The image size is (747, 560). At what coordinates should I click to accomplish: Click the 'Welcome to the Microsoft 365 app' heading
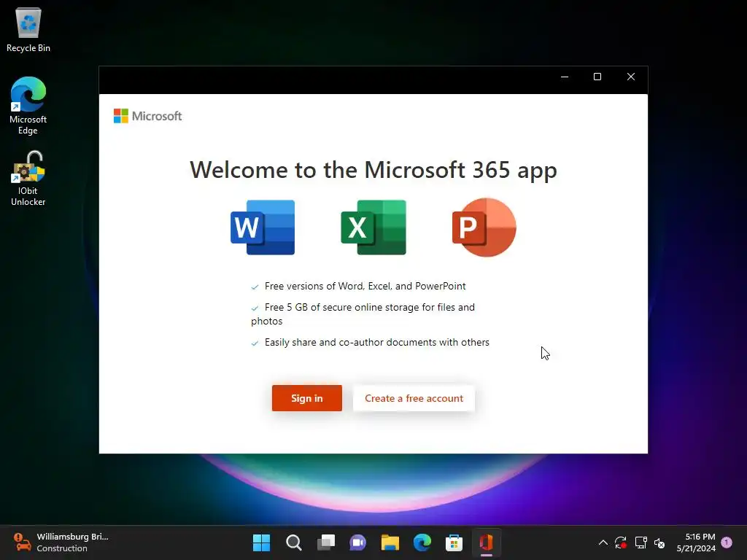[x=373, y=170]
